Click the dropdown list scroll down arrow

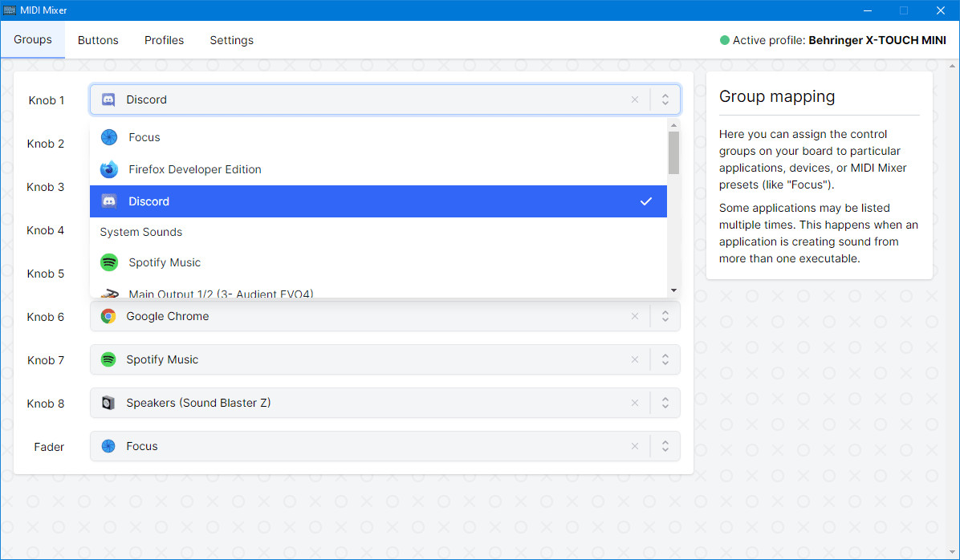(673, 290)
